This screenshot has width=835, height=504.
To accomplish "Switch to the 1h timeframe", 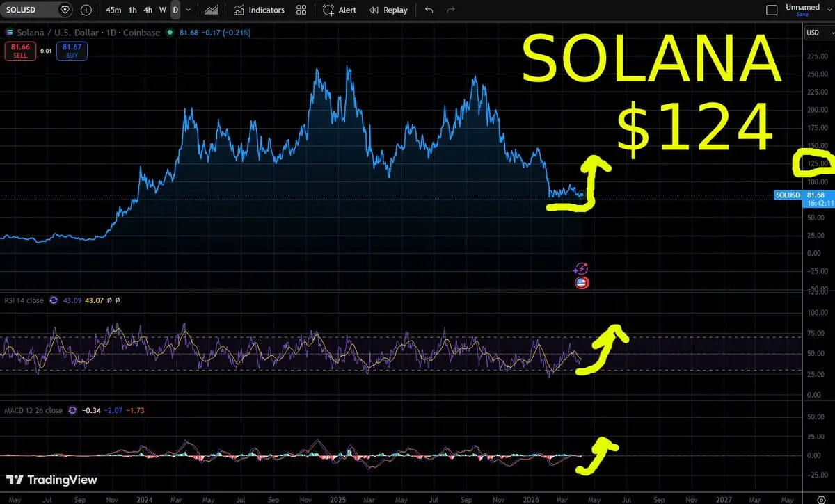I will [132, 10].
